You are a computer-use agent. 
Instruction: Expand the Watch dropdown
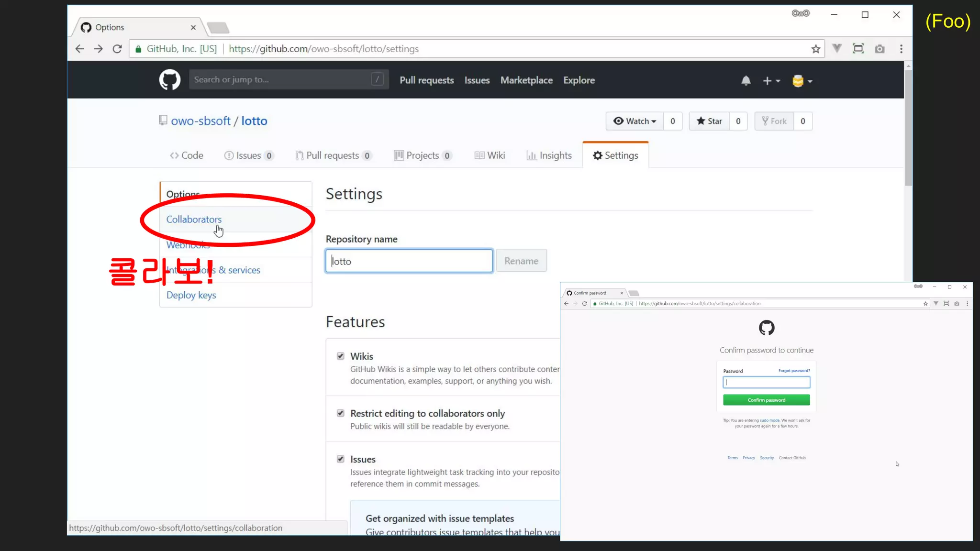point(635,121)
